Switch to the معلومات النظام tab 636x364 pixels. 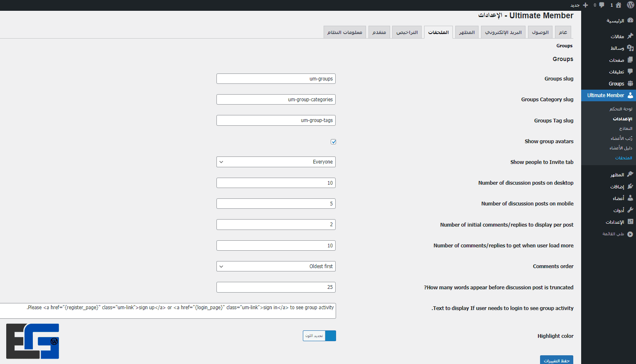point(344,32)
